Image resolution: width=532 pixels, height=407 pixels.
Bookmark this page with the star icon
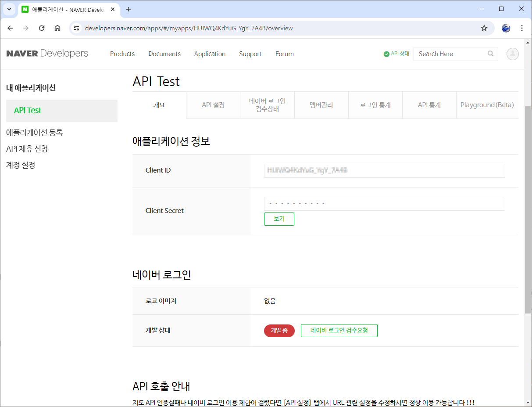[484, 28]
